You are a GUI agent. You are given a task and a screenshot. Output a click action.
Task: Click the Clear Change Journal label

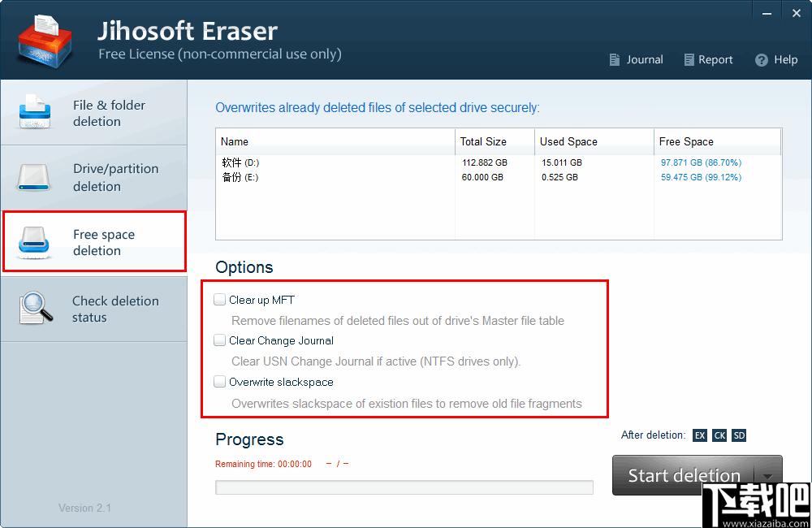[x=281, y=340]
